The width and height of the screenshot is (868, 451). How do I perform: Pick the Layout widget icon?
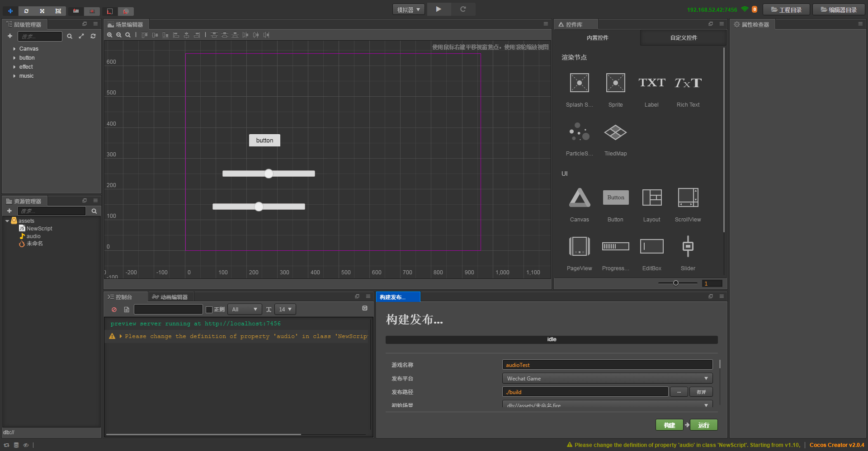coord(652,198)
